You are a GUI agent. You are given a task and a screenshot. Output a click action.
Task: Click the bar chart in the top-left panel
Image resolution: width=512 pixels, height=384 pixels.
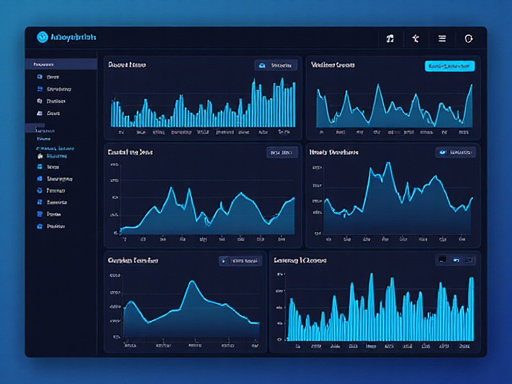pos(203,103)
